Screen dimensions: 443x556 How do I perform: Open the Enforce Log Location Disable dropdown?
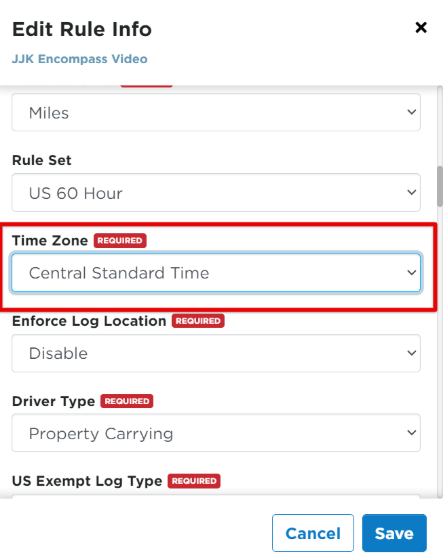(216, 353)
